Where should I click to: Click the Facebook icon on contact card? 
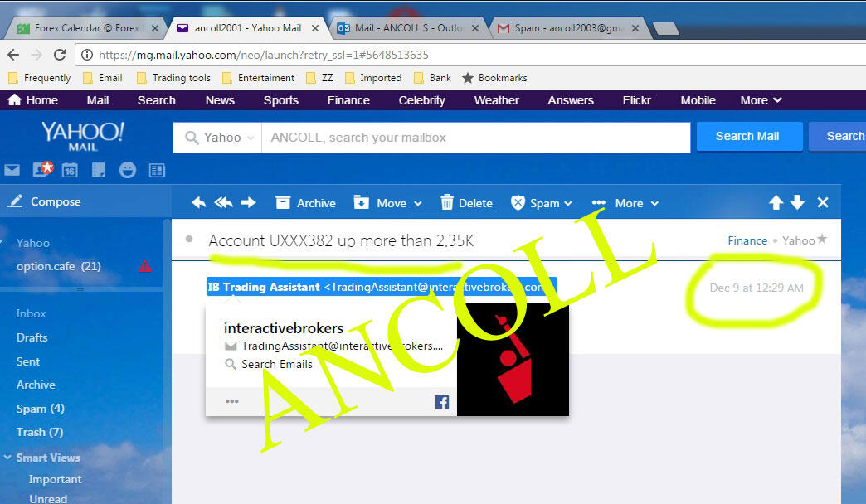coord(441,402)
